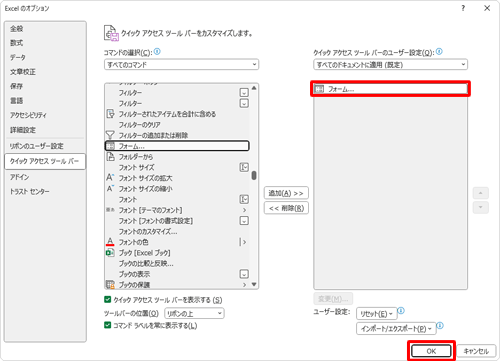The height and width of the screenshot is (361, 500).
Task: Click the info icon next to リセット
Action: (401, 311)
